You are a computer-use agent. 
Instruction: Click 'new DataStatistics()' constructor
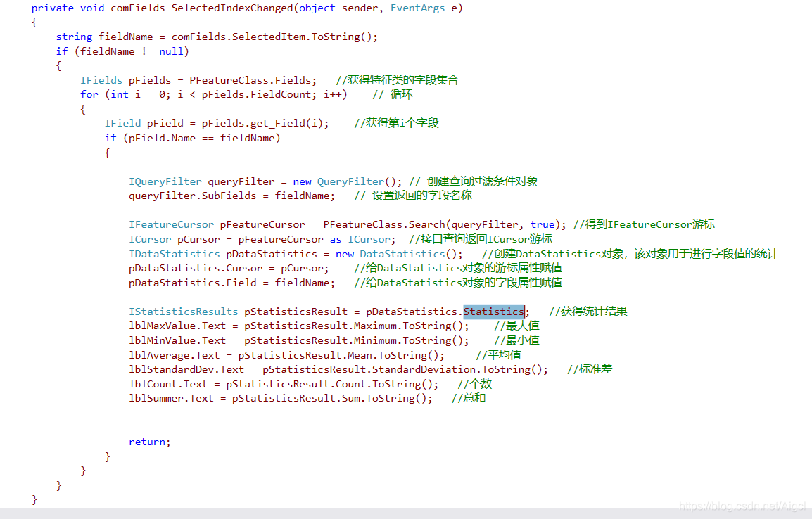coord(396,254)
